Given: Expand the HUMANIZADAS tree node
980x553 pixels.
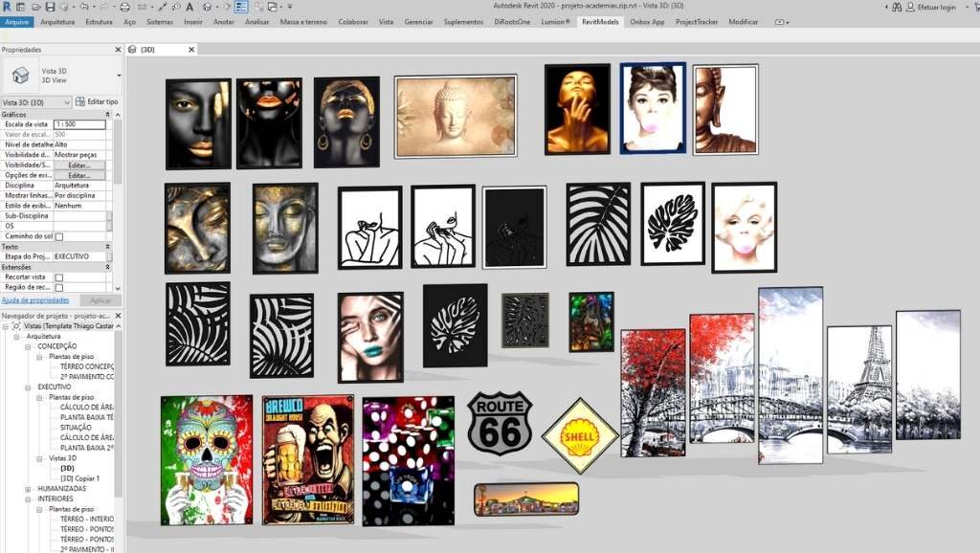Looking at the screenshot, I should [x=29, y=488].
